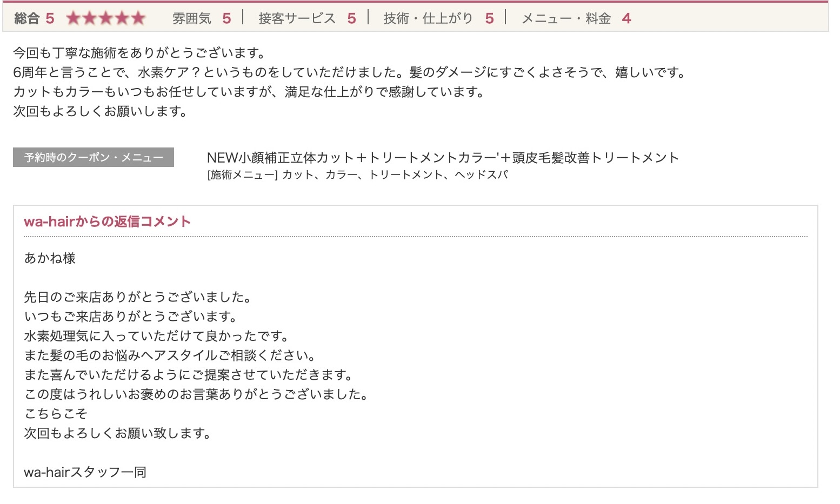840x504 pixels.
Task: Click the 総合 overall score label
Action: point(27,18)
